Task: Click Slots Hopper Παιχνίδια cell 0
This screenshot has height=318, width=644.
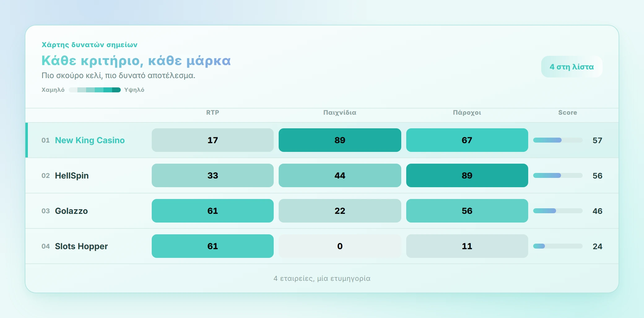Action: point(340,246)
